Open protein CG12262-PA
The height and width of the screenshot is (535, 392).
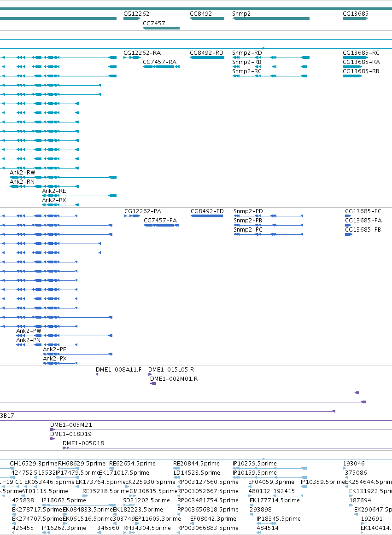pos(143,211)
